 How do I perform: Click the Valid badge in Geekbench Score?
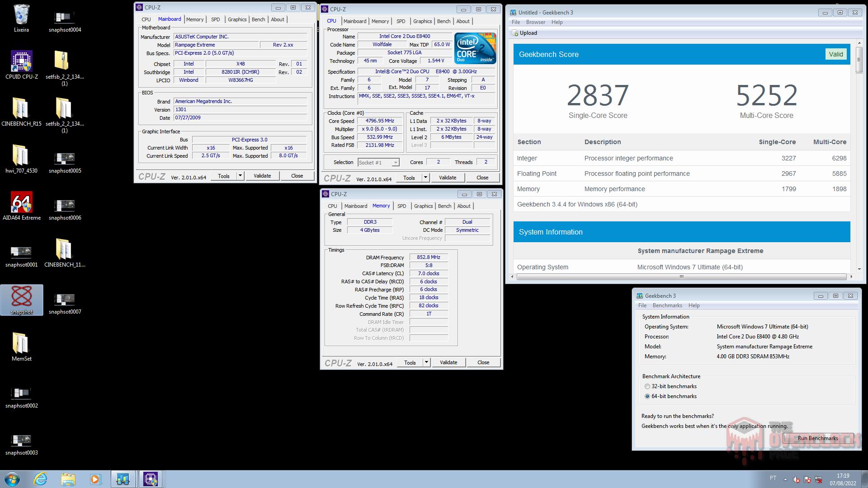pos(835,54)
